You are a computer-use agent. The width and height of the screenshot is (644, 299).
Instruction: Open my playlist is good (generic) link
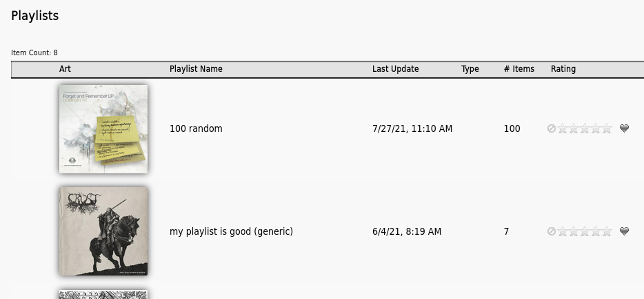point(231,231)
